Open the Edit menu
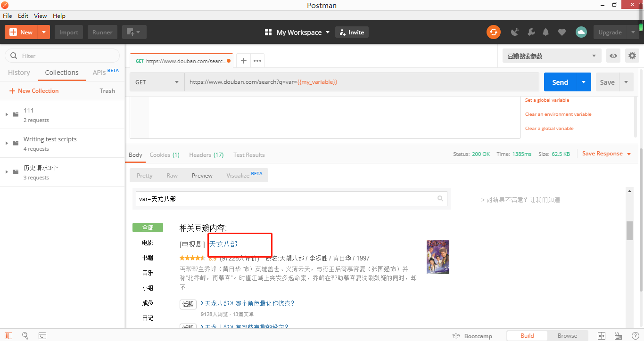Screen dimensions: 644x341 click(x=23, y=16)
